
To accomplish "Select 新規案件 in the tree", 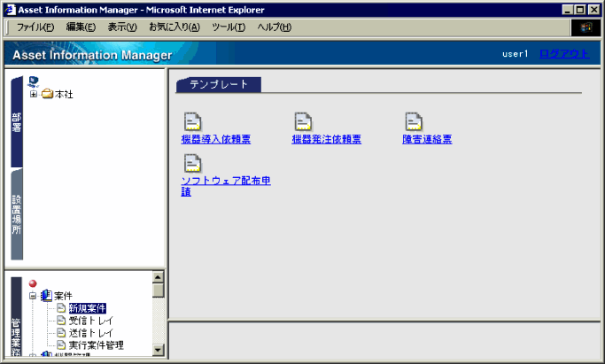I will click(87, 308).
